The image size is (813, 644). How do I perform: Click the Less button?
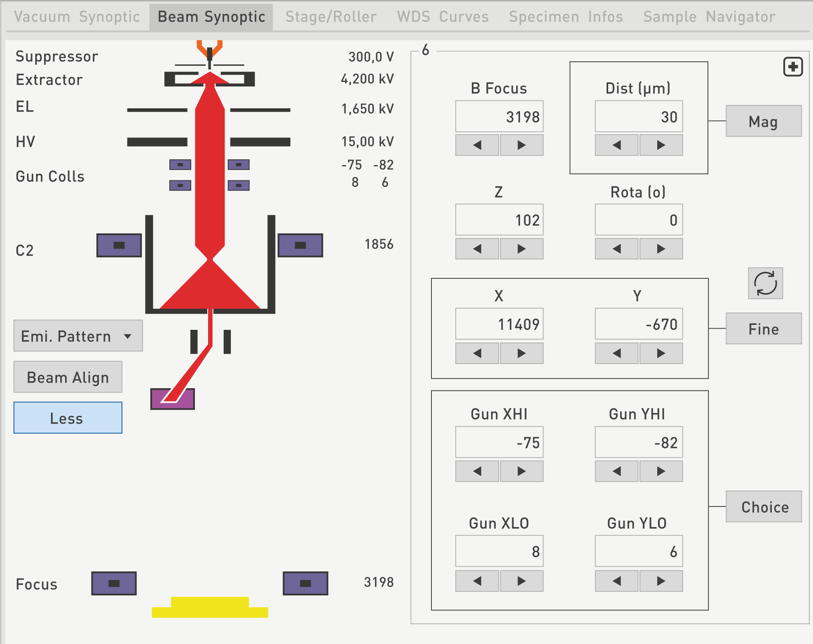coord(68,418)
